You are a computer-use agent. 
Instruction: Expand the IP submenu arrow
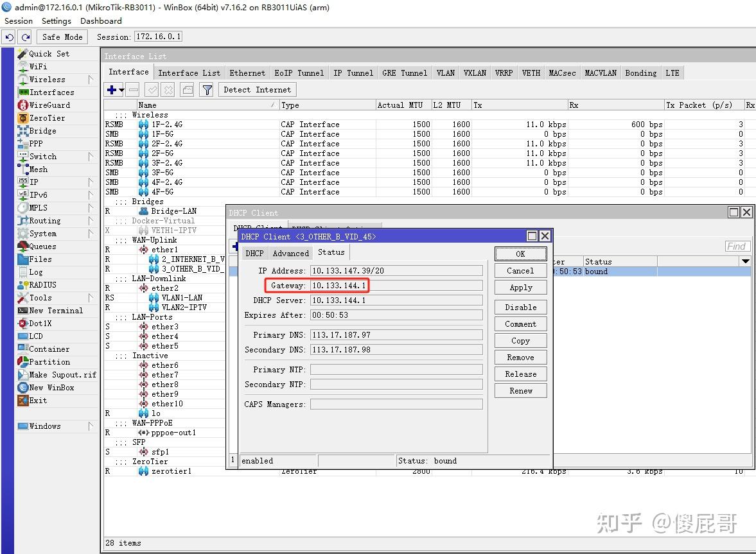click(91, 182)
